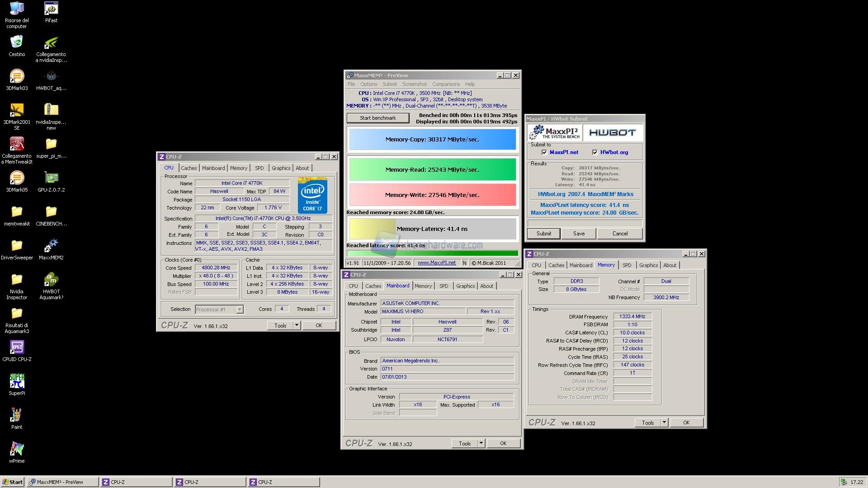Click the Memory-Copy blue result bar
The width and height of the screenshot is (868, 488).
[432, 139]
